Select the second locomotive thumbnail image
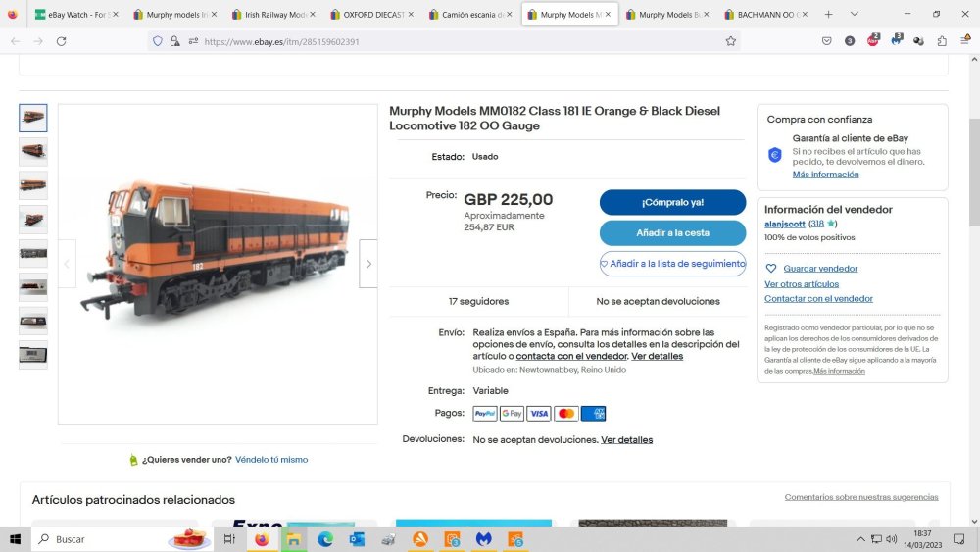980x552 pixels. pos(33,151)
